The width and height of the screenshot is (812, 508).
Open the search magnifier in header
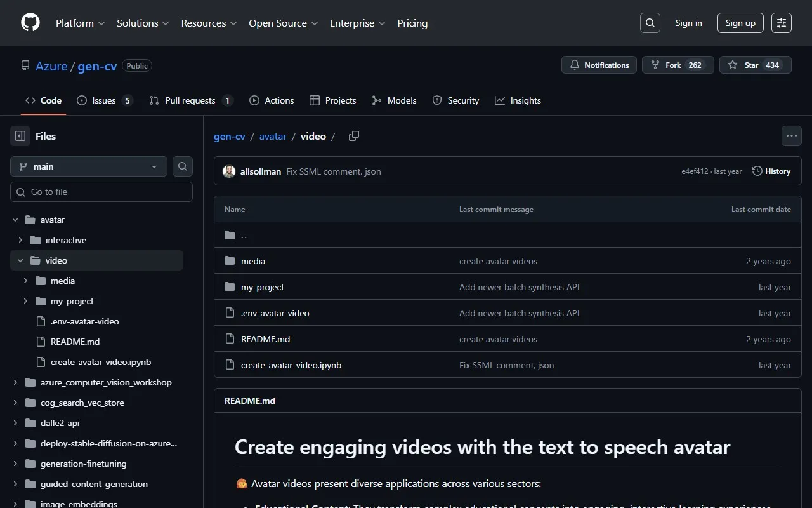coord(650,23)
